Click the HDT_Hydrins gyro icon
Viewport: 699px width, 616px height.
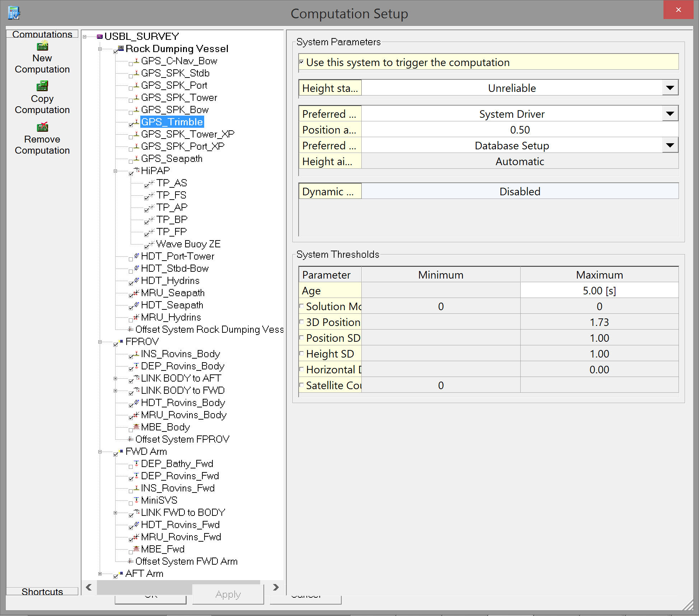click(136, 280)
